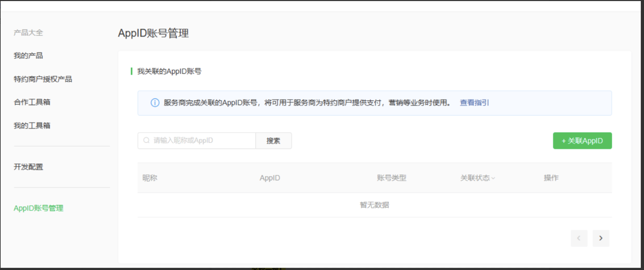Click 昵称 column header
The image size is (644, 270).
(x=150, y=178)
